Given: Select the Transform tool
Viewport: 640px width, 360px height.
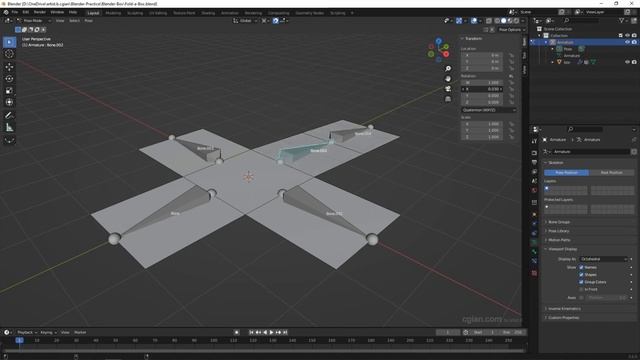Looking at the screenshot, I should coord(9,102).
